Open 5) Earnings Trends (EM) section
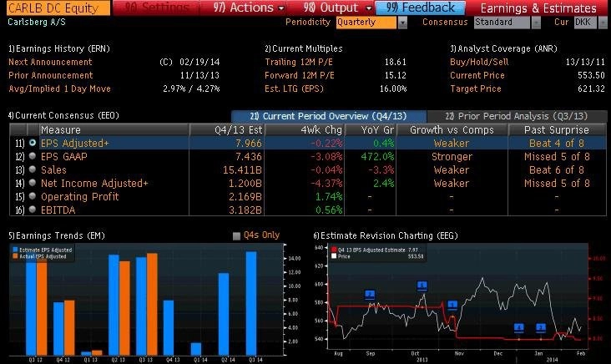This screenshot has height=364, width=611. 57,235
